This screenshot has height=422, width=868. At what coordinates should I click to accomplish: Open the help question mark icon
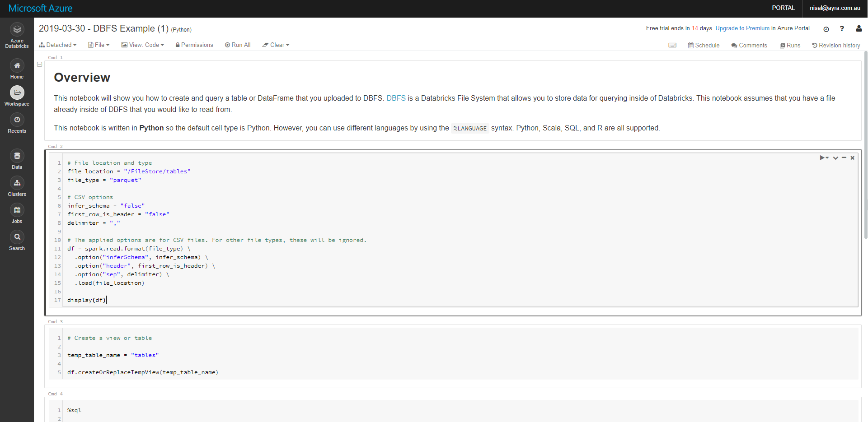tap(842, 28)
